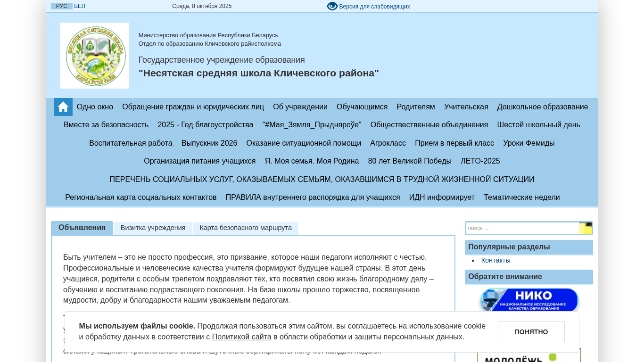
Task: Open Воспитательная работа menu item
Action: (131, 143)
